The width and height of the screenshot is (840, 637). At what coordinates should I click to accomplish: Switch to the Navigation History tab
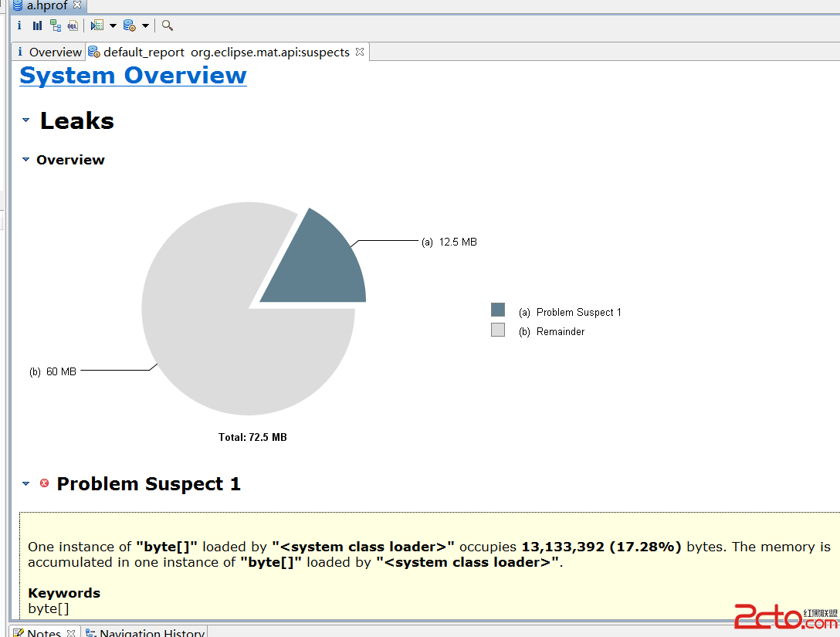pos(145,632)
